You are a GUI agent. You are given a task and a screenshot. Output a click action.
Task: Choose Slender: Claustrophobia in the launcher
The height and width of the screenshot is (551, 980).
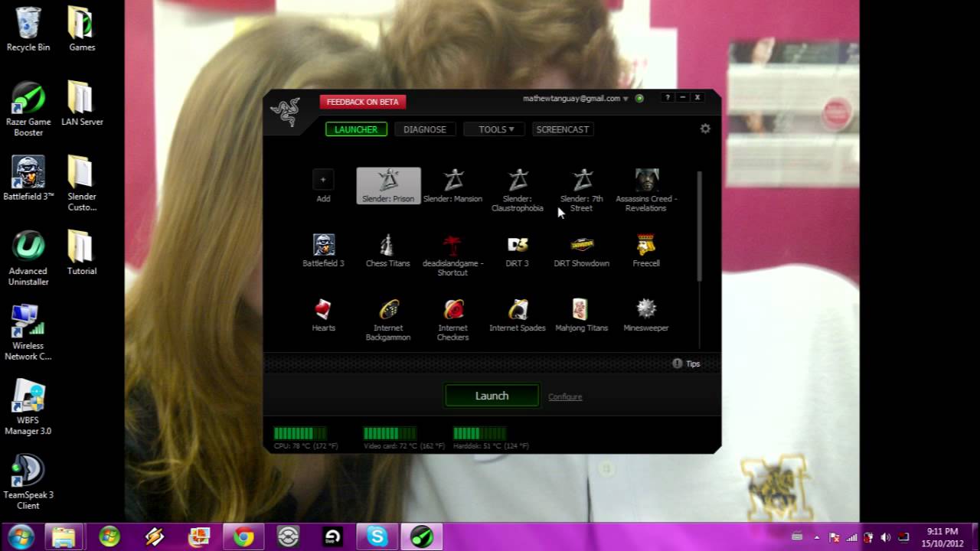[x=518, y=191]
